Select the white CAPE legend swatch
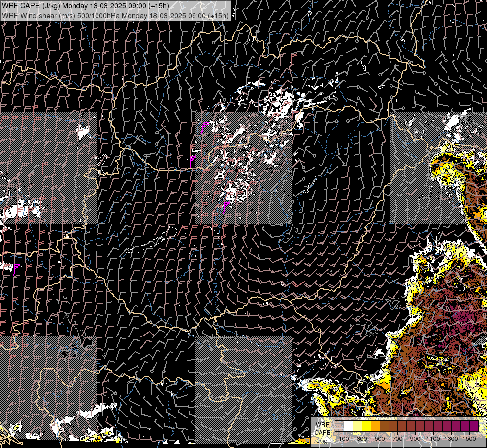This screenshot has height=448, width=487. (x=349, y=426)
